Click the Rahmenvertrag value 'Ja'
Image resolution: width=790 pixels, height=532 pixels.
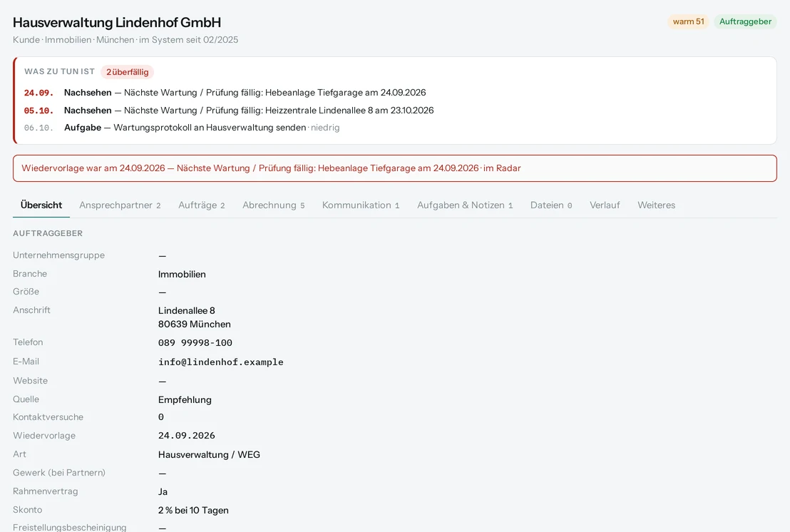click(x=163, y=491)
